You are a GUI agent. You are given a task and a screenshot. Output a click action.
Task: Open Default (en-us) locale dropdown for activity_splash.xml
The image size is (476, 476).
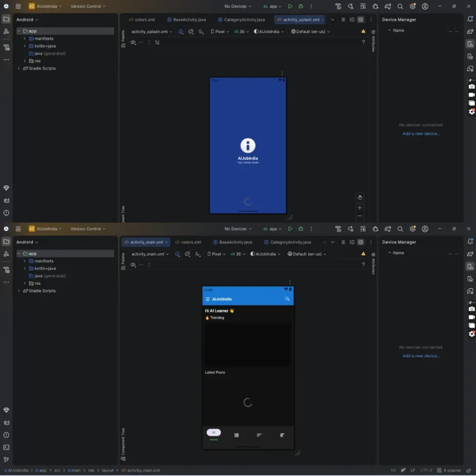click(310, 31)
